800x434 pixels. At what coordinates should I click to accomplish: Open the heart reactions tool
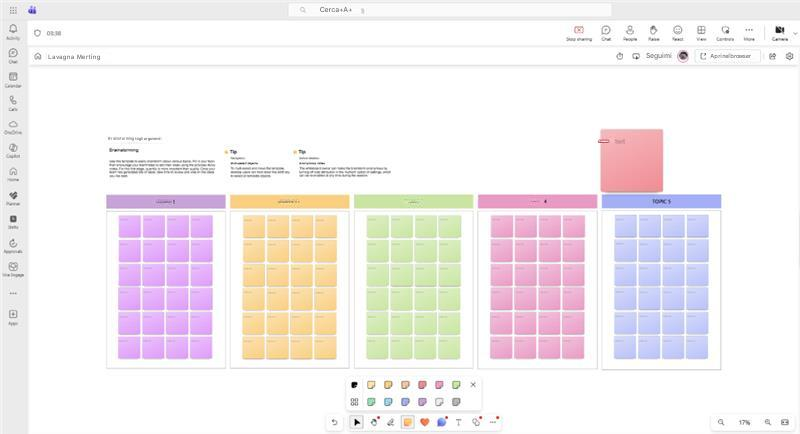(x=424, y=422)
